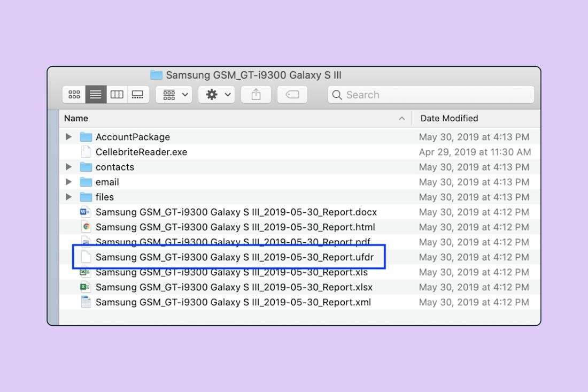Select the contacts folder name
Viewport: 588px width, 392px height.
point(115,167)
